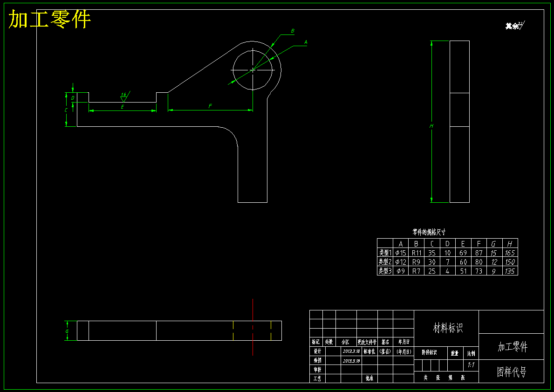
Task: Click the value 150 in the table
Action: [x=510, y=262]
